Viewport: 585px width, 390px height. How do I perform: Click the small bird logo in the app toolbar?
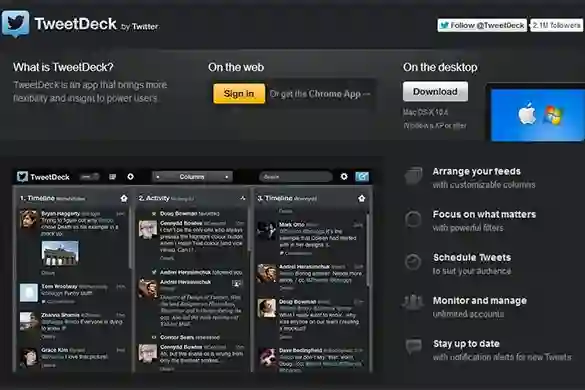(x=22, y=177)
